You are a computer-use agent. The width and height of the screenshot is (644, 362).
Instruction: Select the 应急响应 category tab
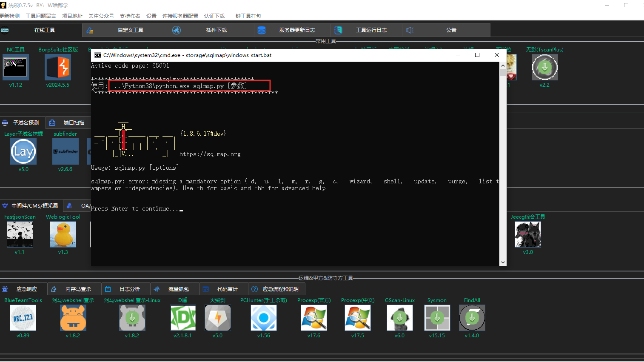[28, 289]
